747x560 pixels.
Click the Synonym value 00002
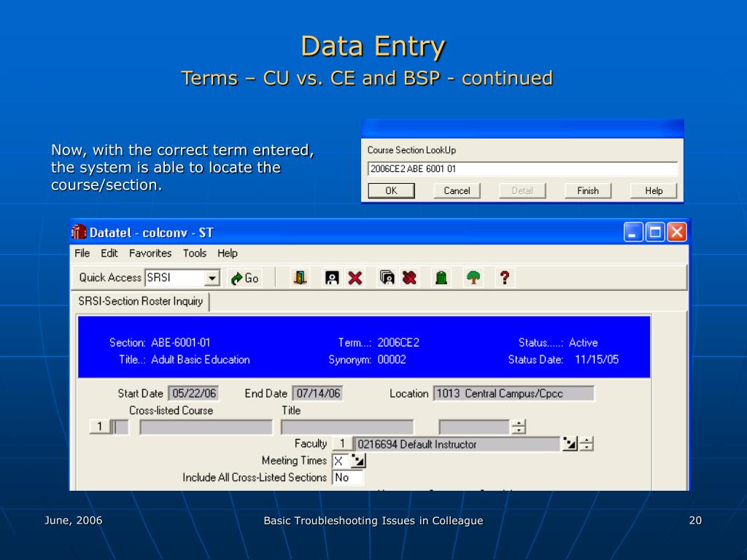coord(392,359)
